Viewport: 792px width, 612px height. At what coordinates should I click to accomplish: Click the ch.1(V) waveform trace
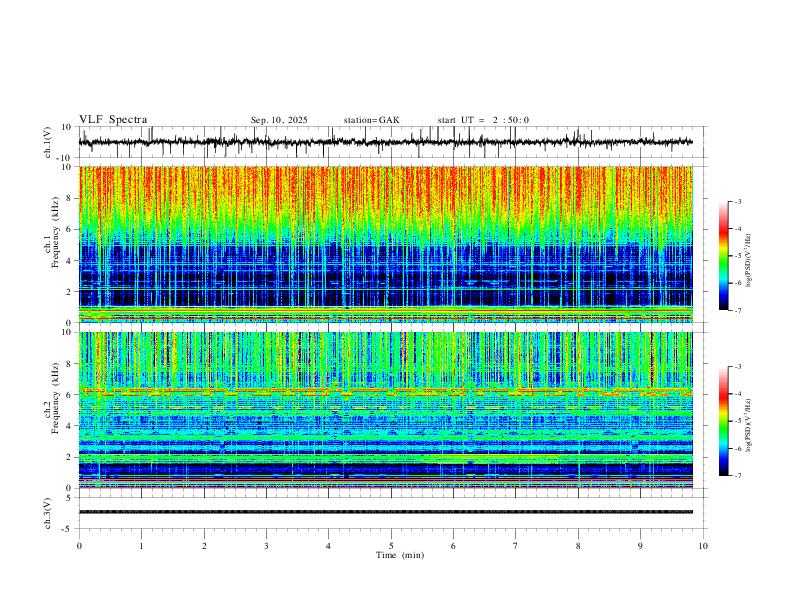[385, 142]
